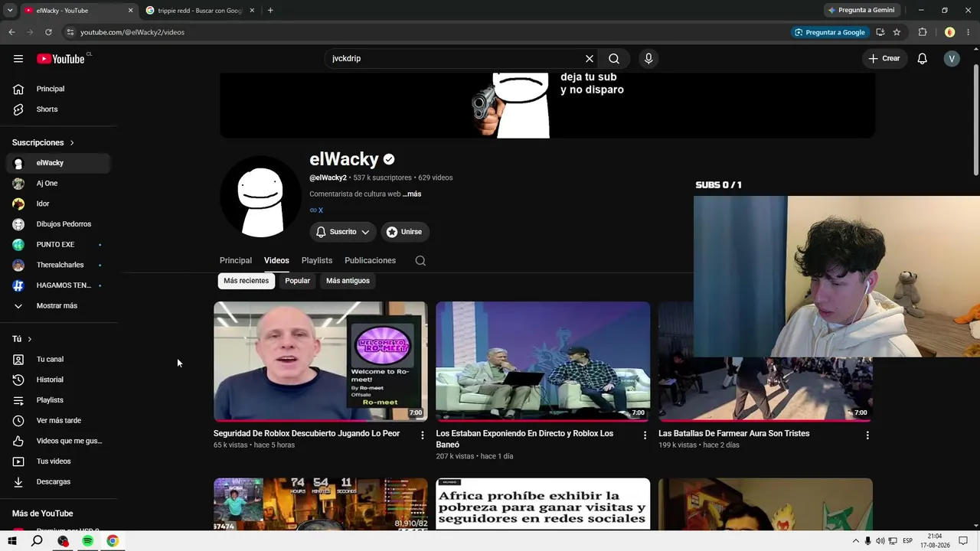980x551 pixels.
Task: Reload the page in Chrome
Action: (x=48, y=32)
